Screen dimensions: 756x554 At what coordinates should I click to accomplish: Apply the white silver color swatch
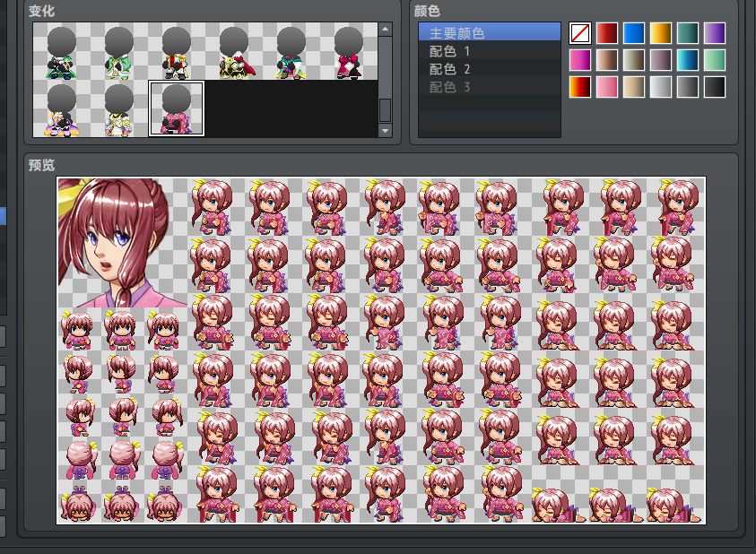(661, 87)
